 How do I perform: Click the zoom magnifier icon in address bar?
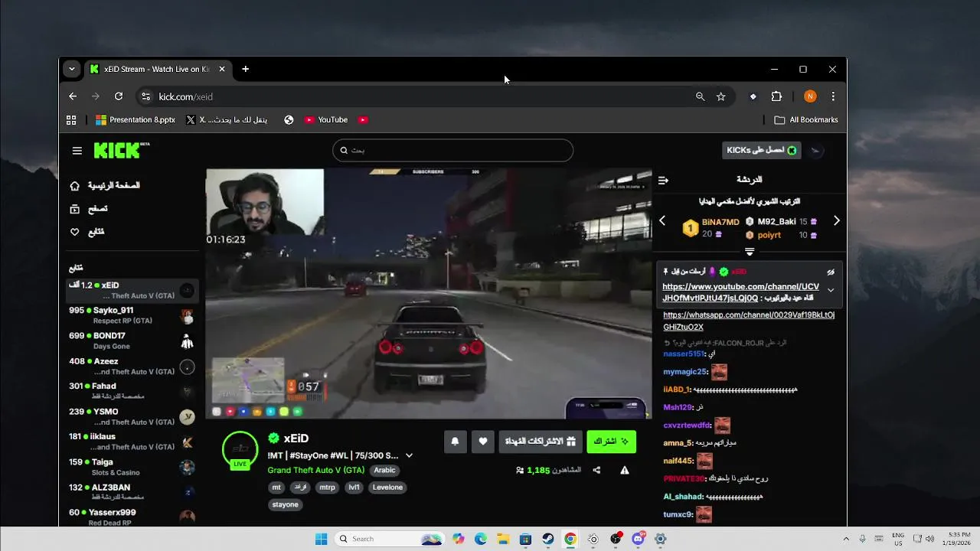(x=700, y=96)
